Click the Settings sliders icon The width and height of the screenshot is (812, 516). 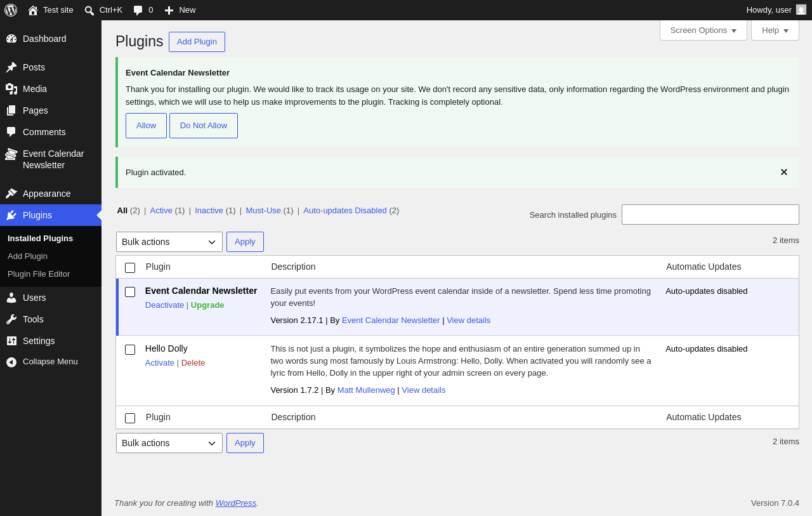pos(11,341)
